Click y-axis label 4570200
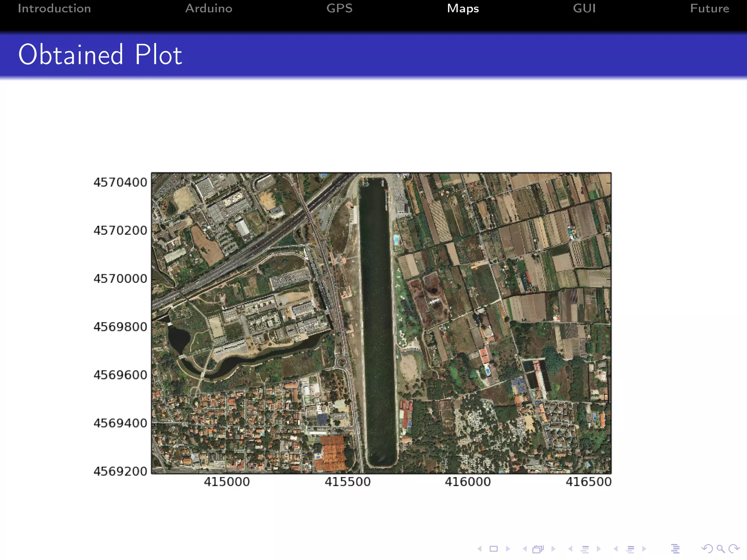The height and width of the screenshot is (560, 747). click(120, 230)
